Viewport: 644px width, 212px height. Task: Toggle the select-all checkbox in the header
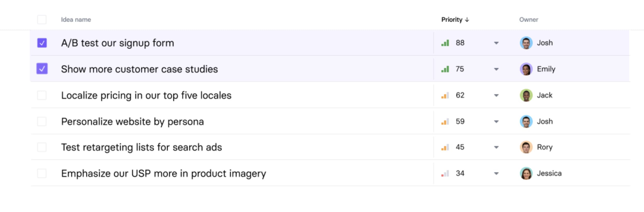(x=42, y=20)
